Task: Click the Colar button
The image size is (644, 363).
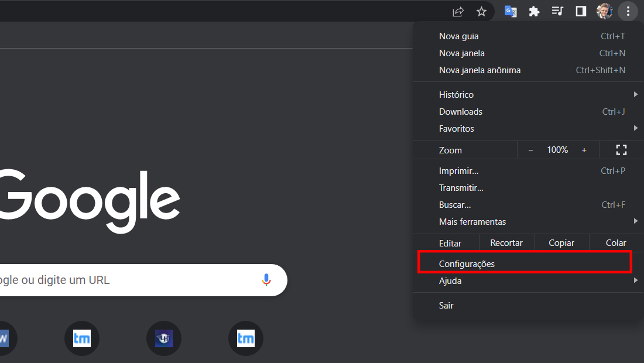Action: click(616, 243)
